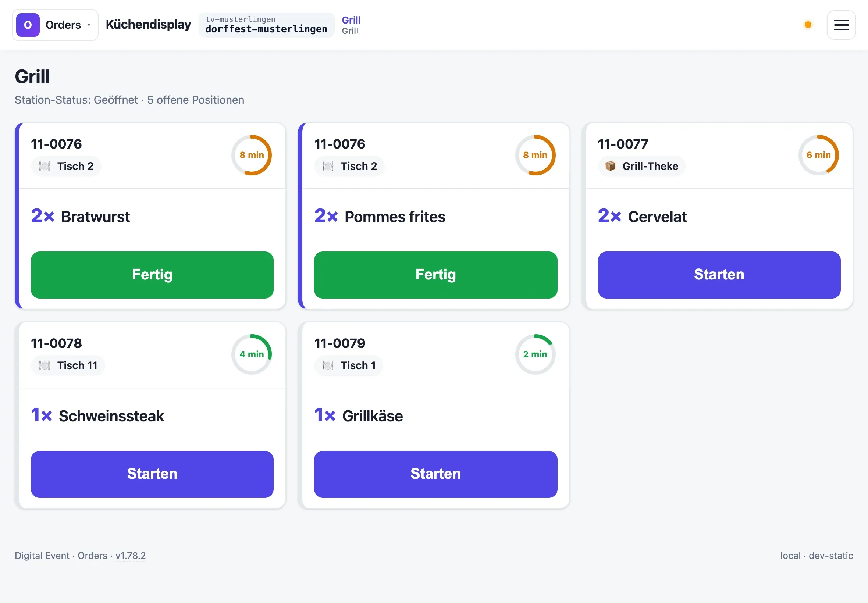Screen dimensions: 868x603
Task: Start the Cervelat order
Action: click(719, 275)
